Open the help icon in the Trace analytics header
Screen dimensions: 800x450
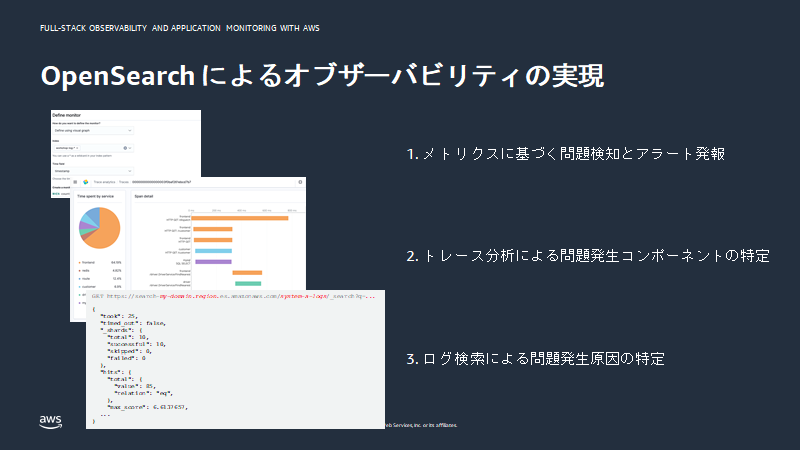coord(300,182)
